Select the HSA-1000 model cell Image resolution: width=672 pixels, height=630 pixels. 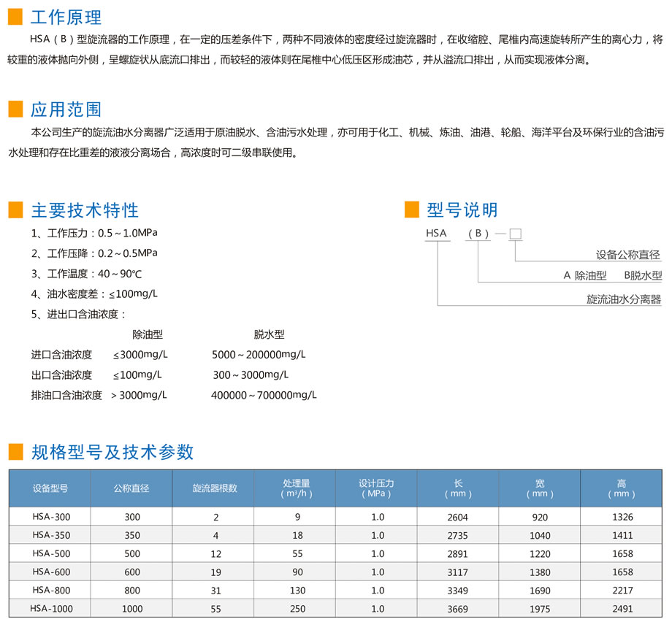(51, 609)
